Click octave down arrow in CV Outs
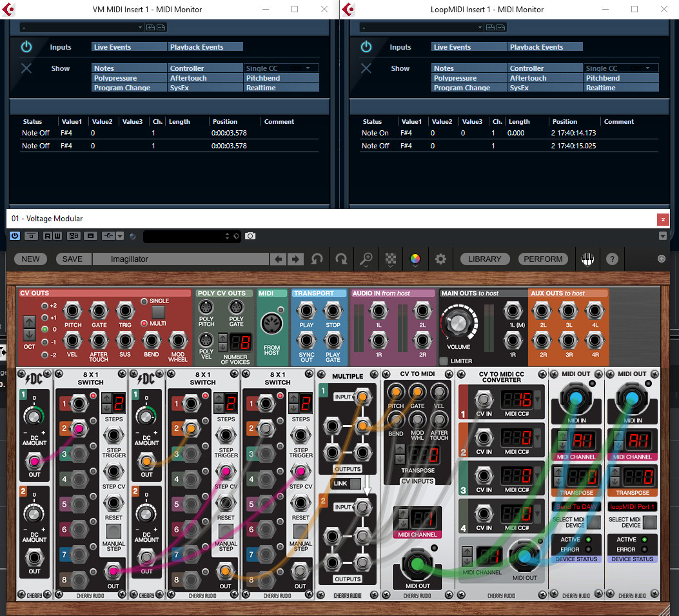Image resolution: width=679 pixels, height=616 pixels. click(29, 334)
